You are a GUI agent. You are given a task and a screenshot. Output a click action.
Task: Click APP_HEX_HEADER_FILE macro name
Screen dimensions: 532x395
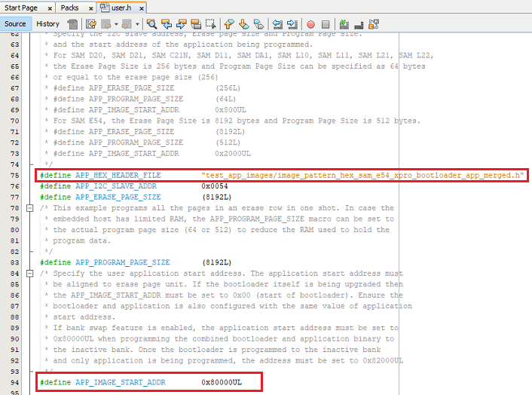click(x=118, y=176)
